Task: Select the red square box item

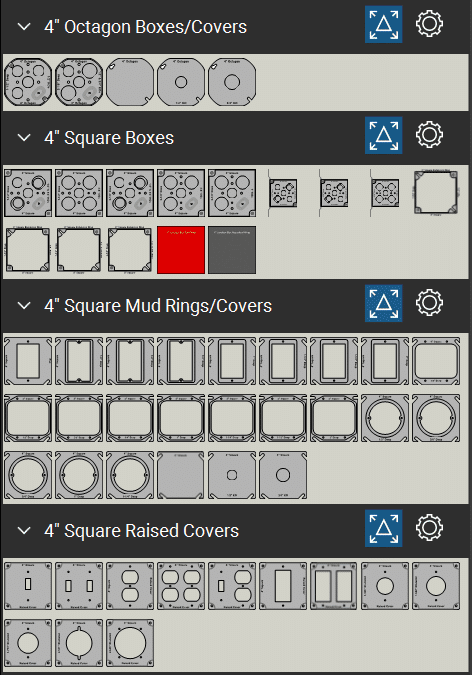Action: click(x=181, y=250)
